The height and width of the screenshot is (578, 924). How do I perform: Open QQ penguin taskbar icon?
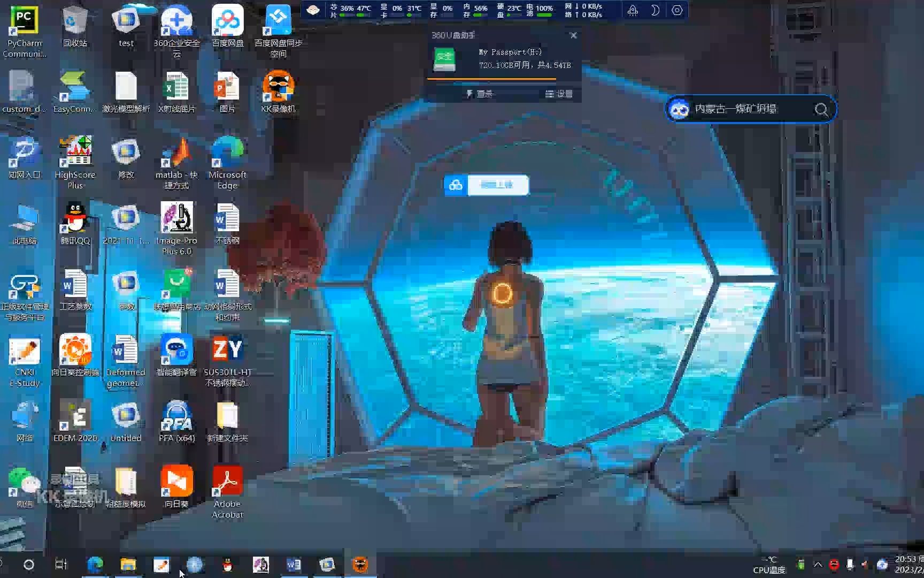pos(228,565)
